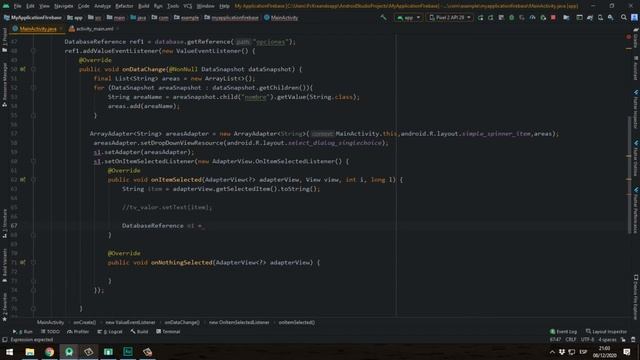The image size is (640, 360).
Task: Collapse the addValueEventListener fold marker
Action: [33, 51]
